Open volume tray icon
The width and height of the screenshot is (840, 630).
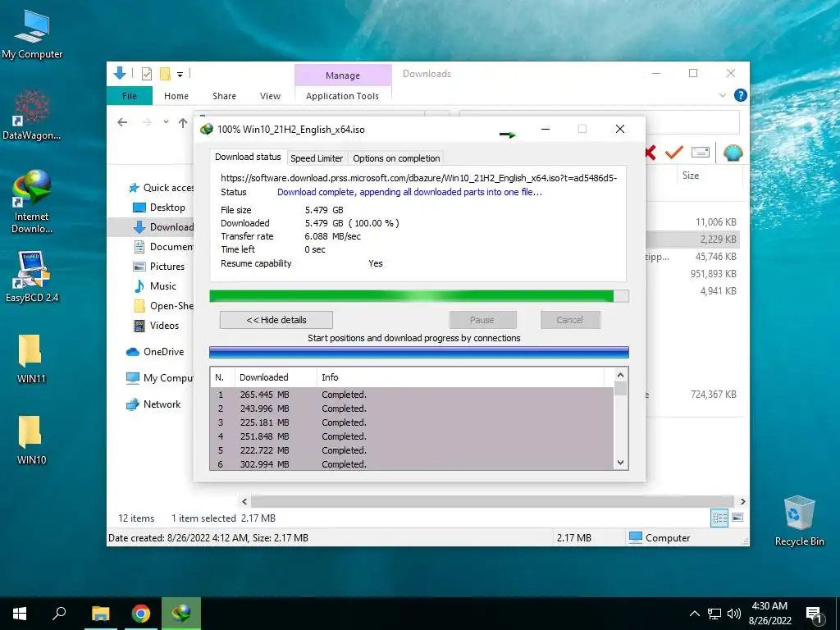tap(734, 614)
